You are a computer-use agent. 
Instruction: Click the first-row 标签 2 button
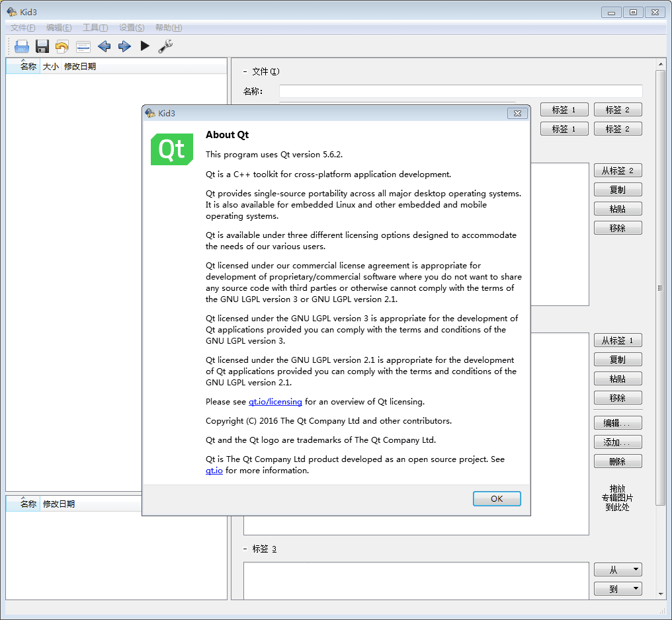[x=618, y=110]
